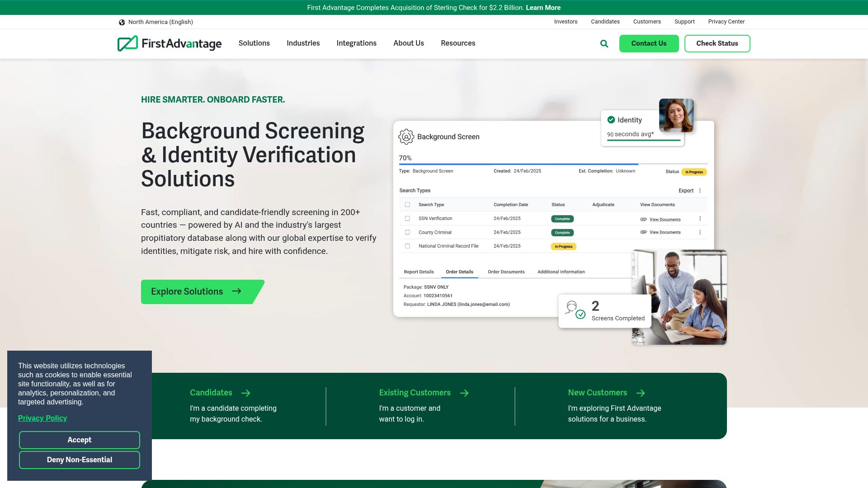This screenshot has height=488, width=868.
Task: Open the Solutions navigation menu
Action: 254,43
